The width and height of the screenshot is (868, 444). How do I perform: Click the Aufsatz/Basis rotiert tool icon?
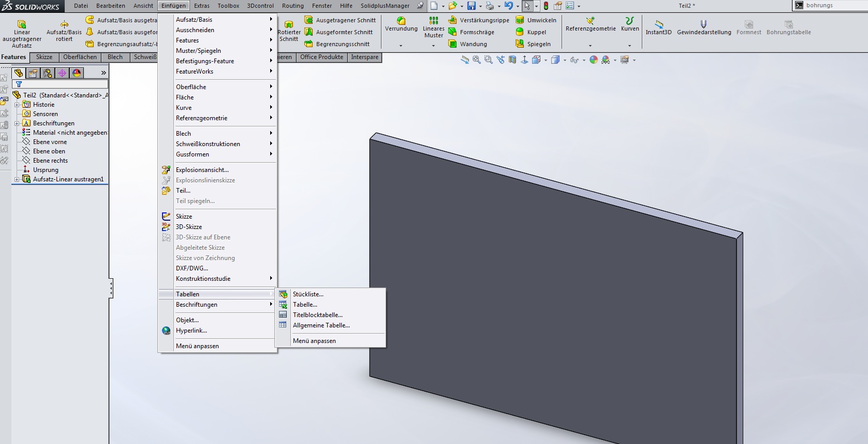(64, 24)
